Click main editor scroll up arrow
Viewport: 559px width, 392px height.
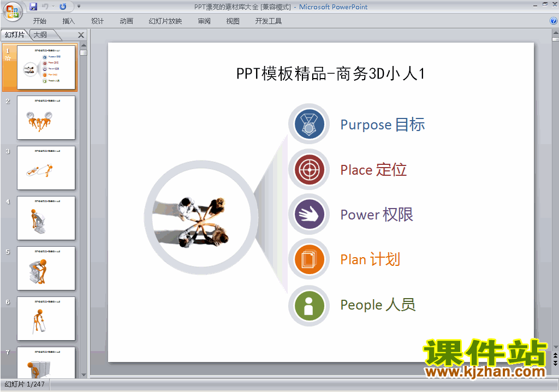(555, 33)
